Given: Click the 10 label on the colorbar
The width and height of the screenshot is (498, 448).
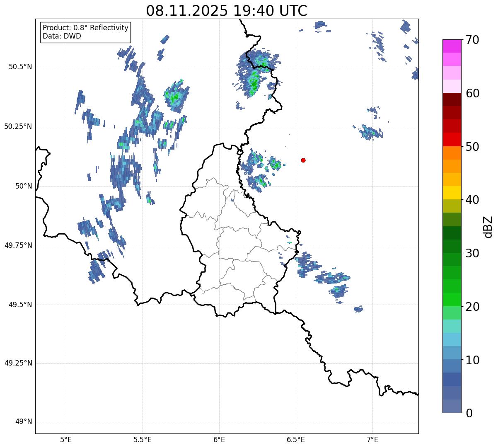Looking at the screenshot, I should coord(472,360).
